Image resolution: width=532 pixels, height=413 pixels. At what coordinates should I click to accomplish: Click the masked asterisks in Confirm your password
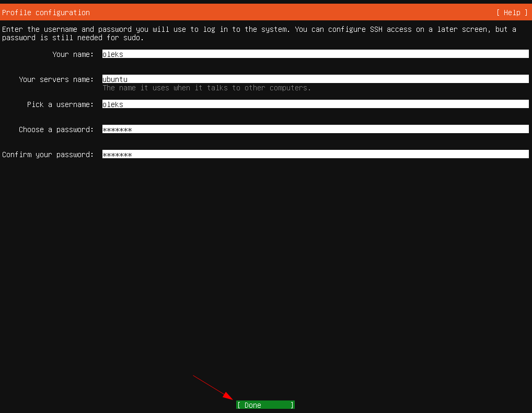click(x=117, y=155)
